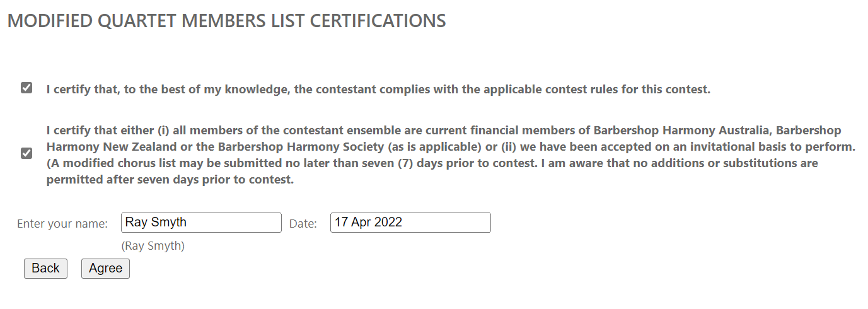Click the 'permitted after seven days prior to contest' line
The image size is (868, 309).
coord(170,180)
